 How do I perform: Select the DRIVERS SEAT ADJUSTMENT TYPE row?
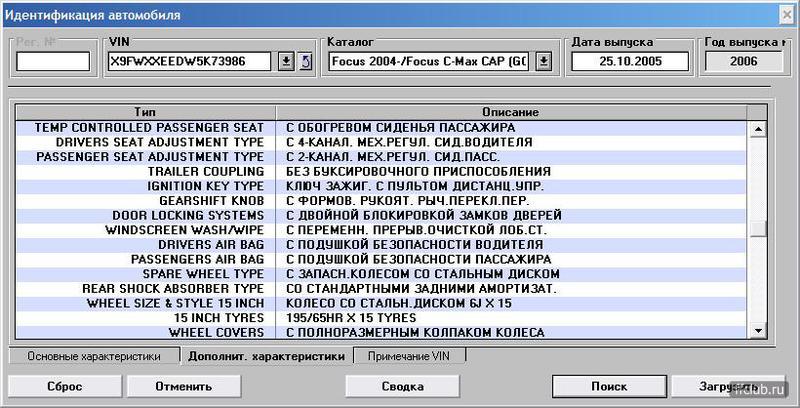[383, 142]
